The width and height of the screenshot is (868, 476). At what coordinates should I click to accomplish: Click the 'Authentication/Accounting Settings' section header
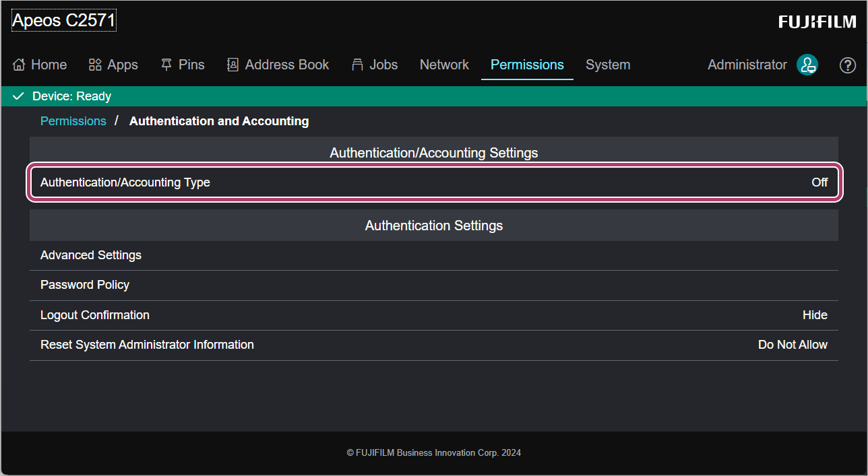click(434, 153)
